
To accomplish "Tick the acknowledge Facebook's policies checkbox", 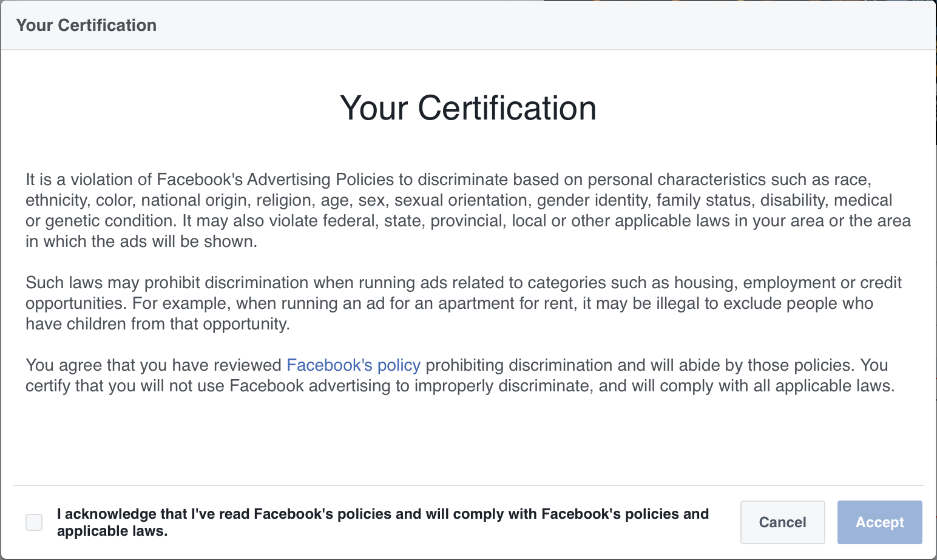I will pos(34,522).
